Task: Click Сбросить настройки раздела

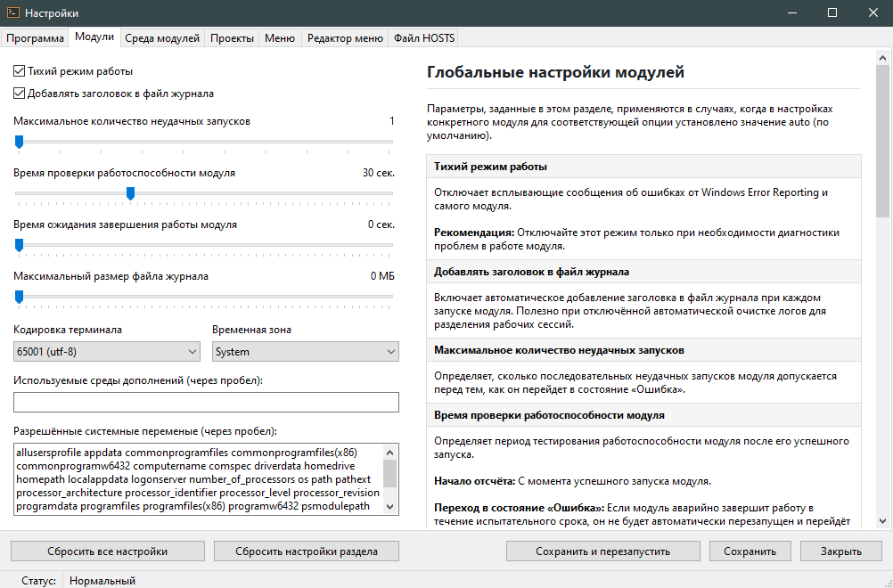Action: [x=306, y=551]
